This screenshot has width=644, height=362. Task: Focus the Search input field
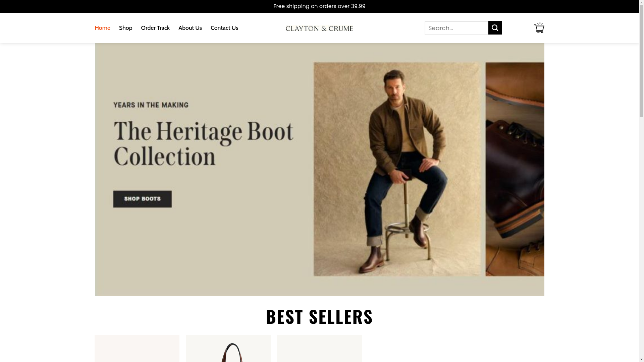[456, 28]
